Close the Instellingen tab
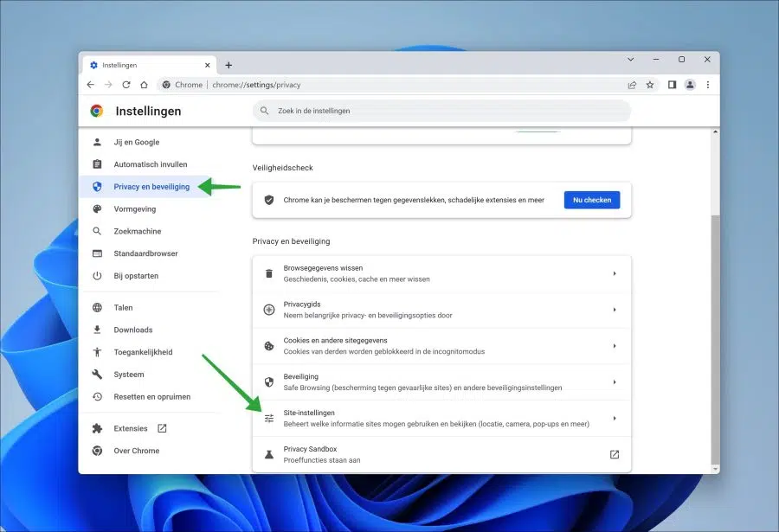This screenshot has height=532, width=779. [x=208, y=65]
